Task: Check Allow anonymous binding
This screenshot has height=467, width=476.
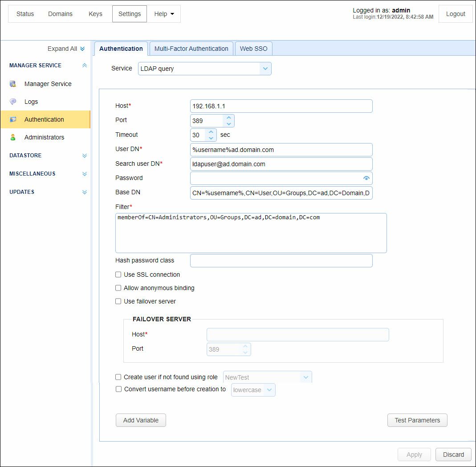Action: [x=118, y=288]
